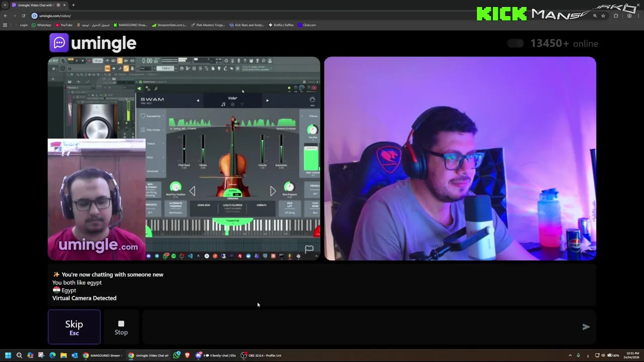Show hidden system tray icons
The image size is (644, 362).
click(570, 355)
